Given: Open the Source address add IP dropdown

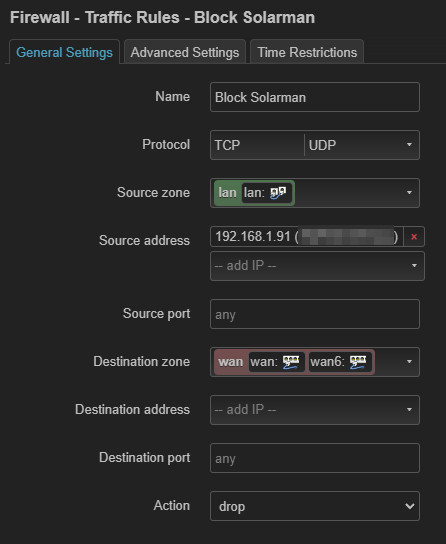Looking at the screenshot, I should coord(317,266).
